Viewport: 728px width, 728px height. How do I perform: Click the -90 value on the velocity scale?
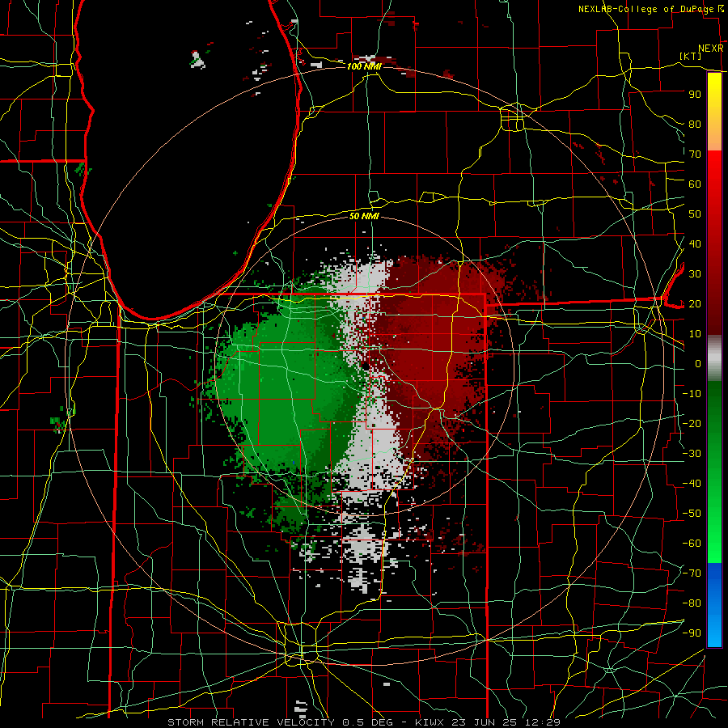692,633
